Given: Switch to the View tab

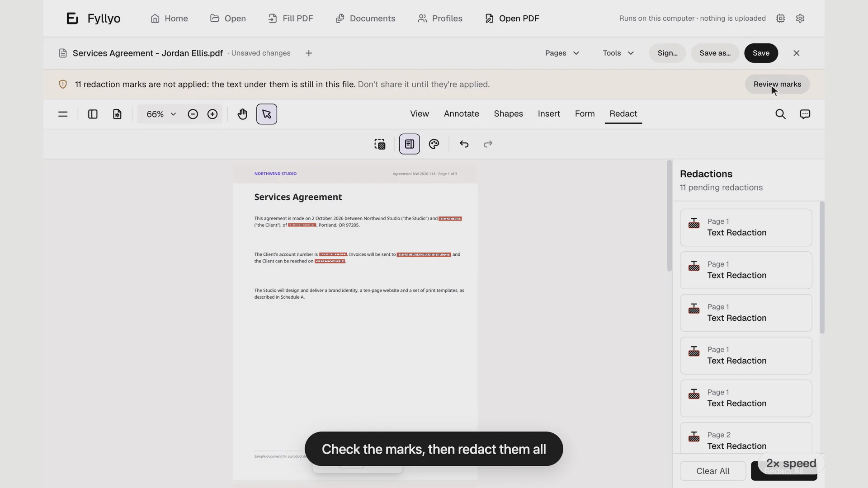Looking at the screenshot, I should pos(420,114).
